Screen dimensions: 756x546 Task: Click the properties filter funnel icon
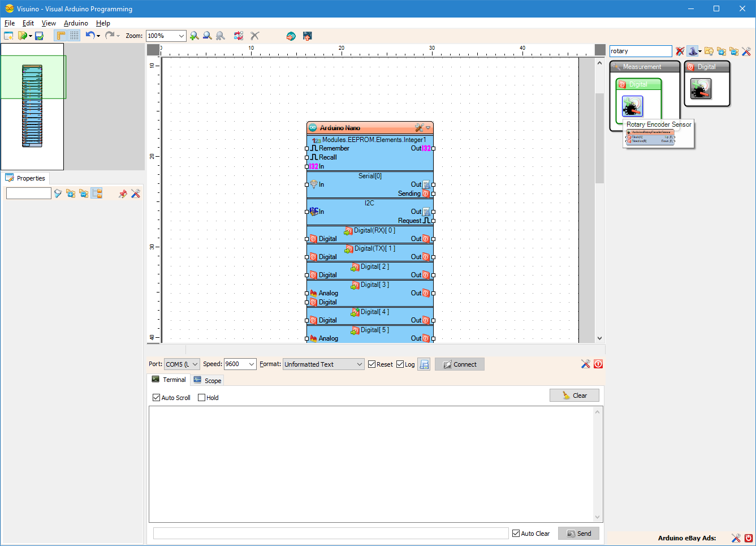pyautogui.click(x=58, y=194)
